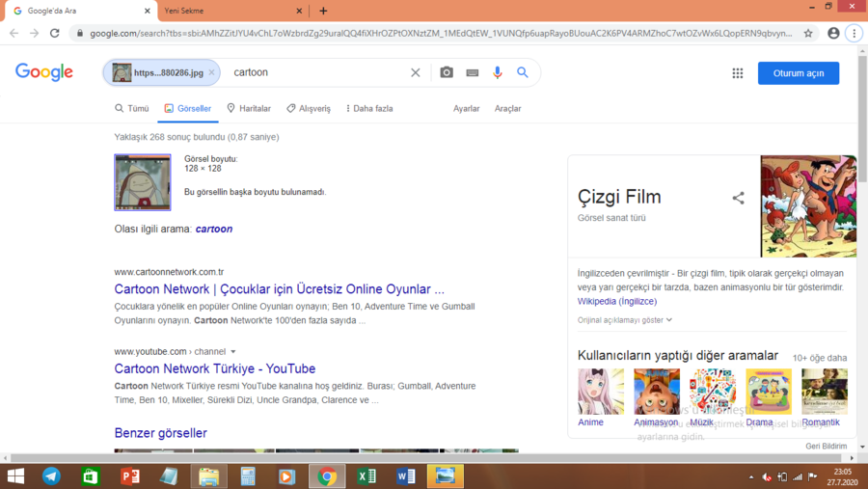Select the Görseller tab

pyautogui.click(x=188, y=109)
